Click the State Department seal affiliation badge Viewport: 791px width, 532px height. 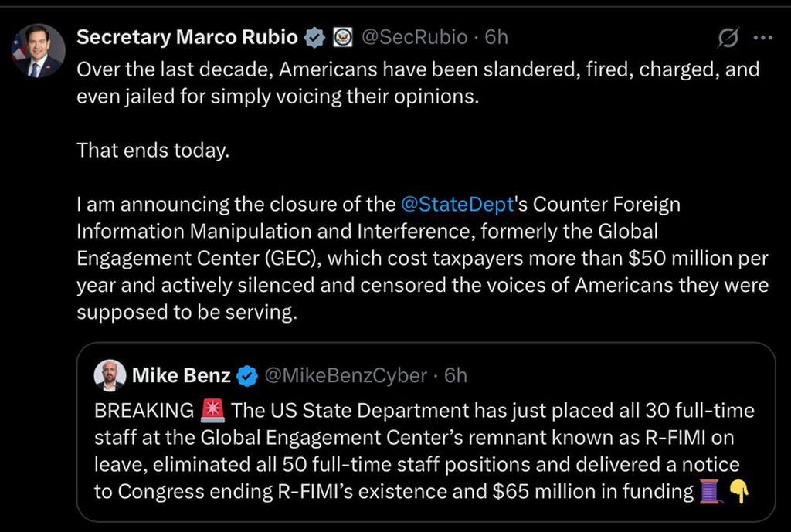tap(342, 36)
